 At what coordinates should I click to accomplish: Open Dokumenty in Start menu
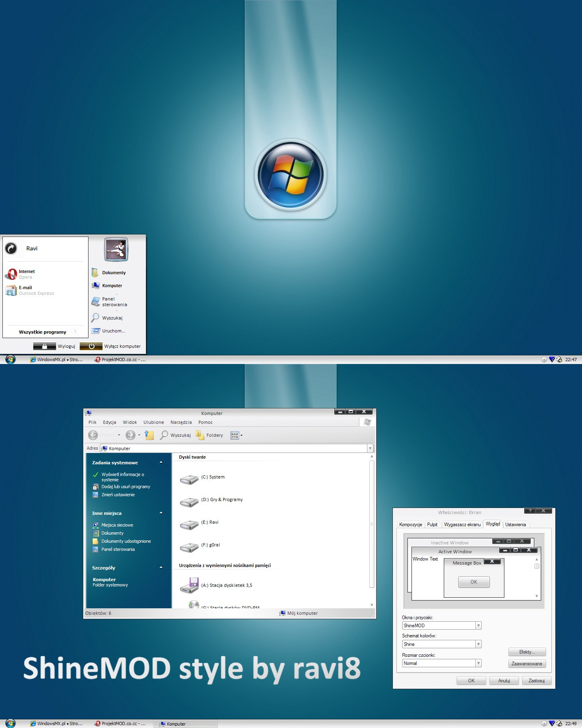[109, 273]
